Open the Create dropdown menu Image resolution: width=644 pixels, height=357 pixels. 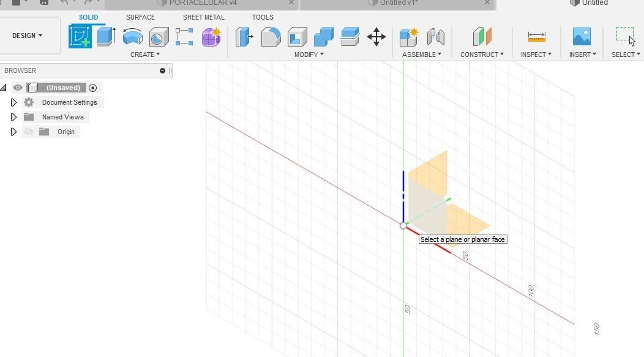pyautogui.click(x=145, y=54)
